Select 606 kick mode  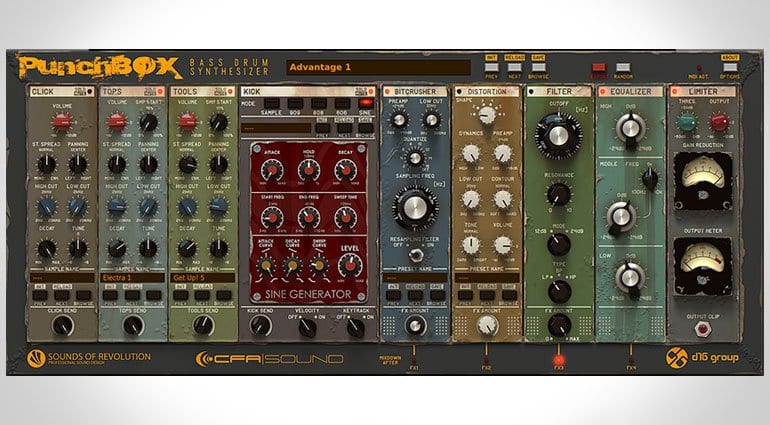pyautogui.click(x=342, y=103)
